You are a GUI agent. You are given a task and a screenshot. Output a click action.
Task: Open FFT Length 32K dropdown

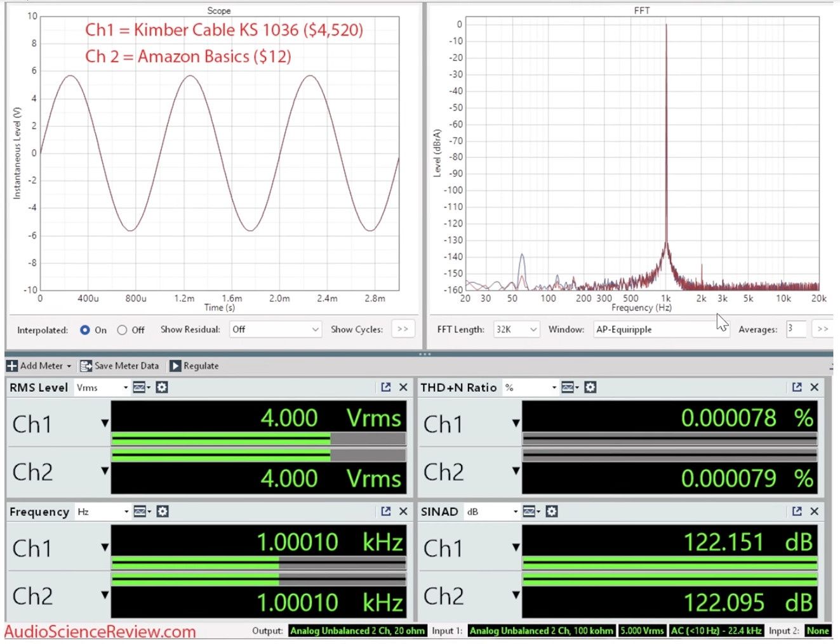tap(517, 329)
